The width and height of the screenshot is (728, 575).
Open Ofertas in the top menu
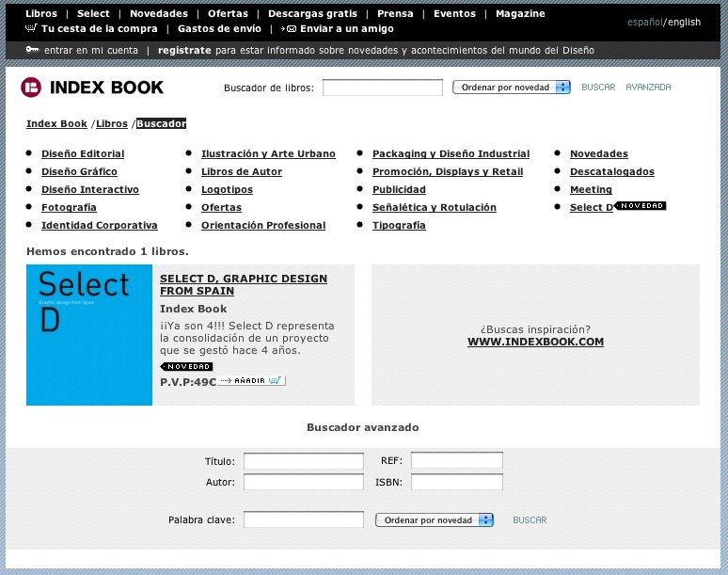point(228,13)
